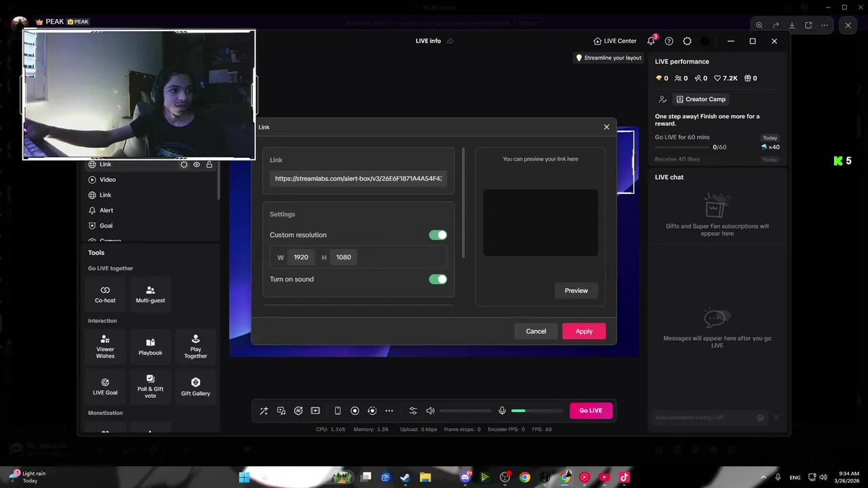Toggle the lock on selected Link source
The height and width of the screenshot is (488, 868).
click(x=210, y=165)
